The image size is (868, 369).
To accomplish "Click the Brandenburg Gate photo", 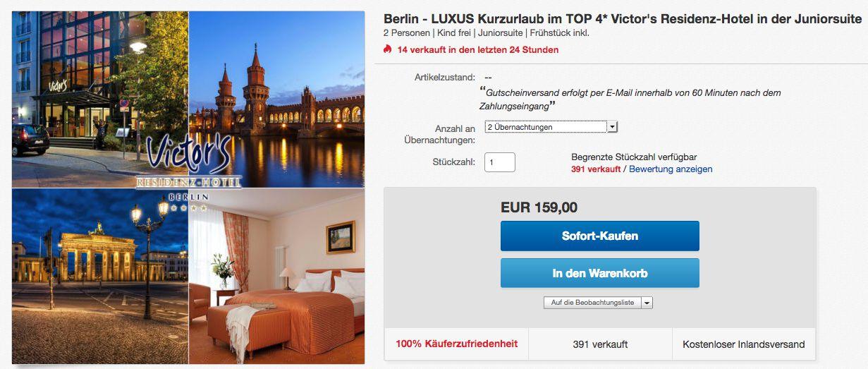I will 99,277.
